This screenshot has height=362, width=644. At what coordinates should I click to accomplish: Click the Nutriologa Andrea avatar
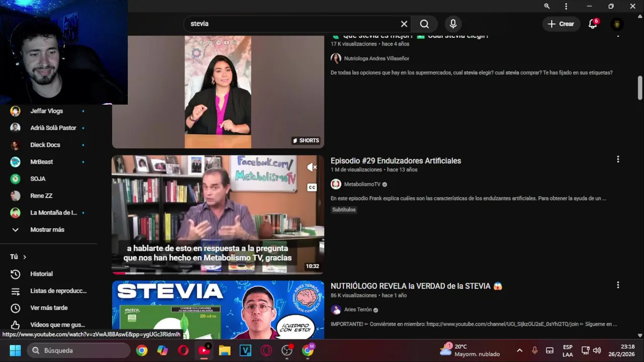point(336,58)
